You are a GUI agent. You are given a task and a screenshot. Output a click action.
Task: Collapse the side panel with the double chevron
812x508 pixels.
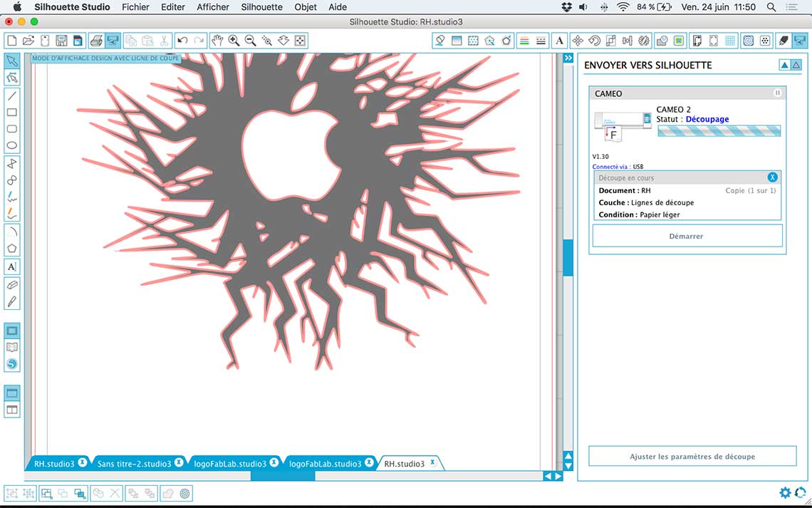pos(568,58)
